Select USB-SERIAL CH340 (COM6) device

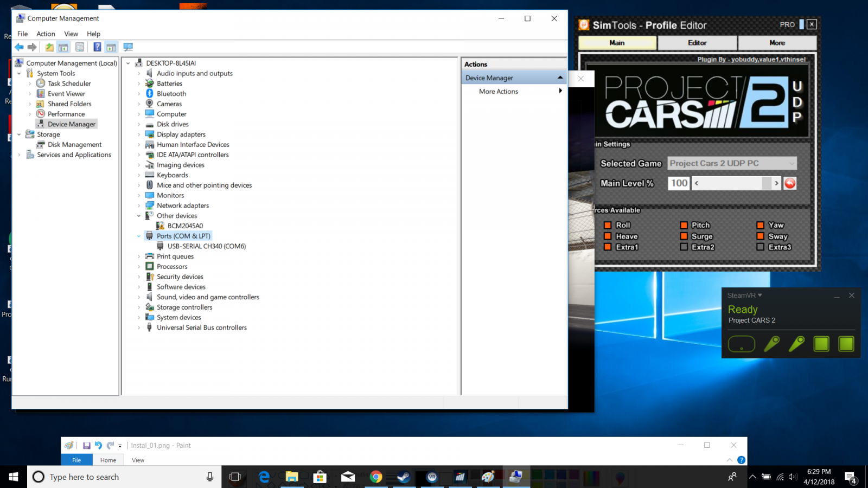206,246
